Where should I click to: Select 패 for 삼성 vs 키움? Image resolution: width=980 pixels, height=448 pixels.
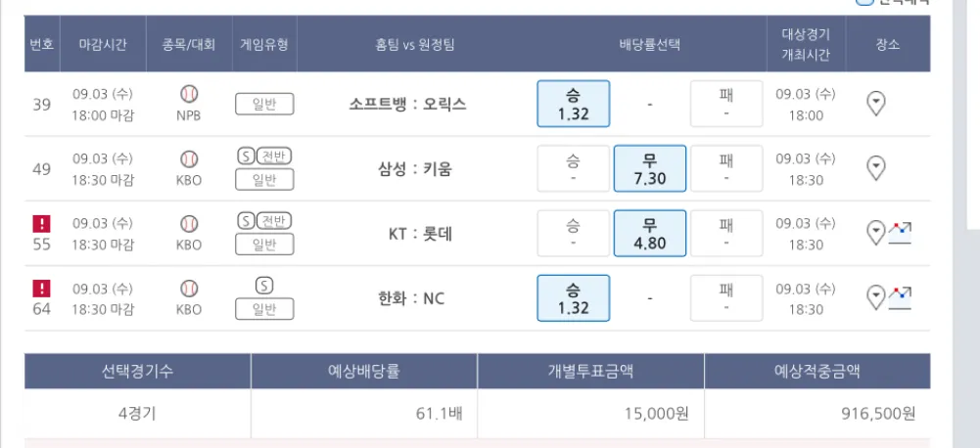tap(726, 168)
